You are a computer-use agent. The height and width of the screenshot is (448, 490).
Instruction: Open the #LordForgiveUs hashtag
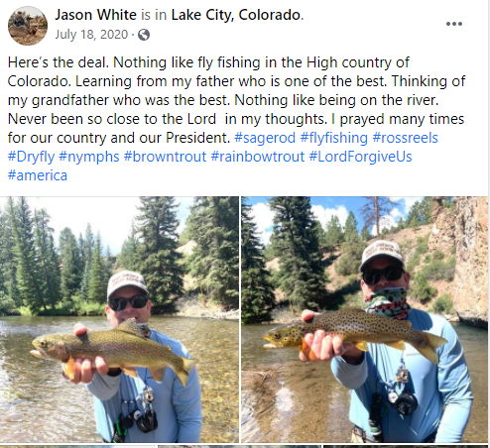360,157
